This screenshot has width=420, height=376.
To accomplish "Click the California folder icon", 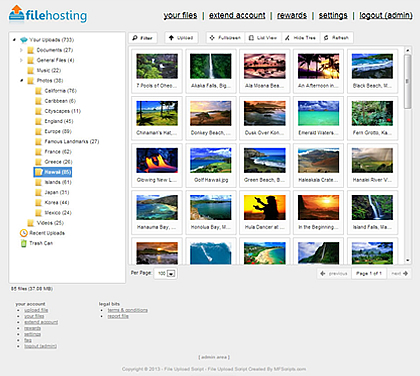I will click(39, 91).
